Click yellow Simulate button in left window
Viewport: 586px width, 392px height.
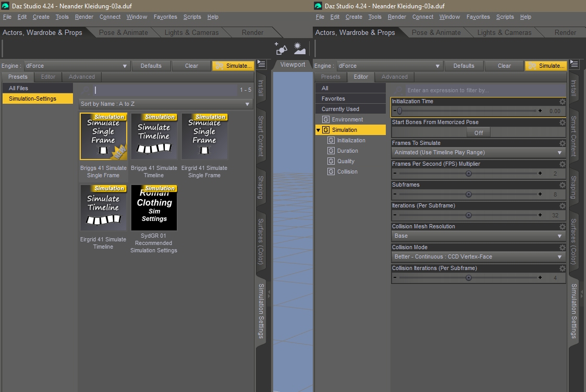tap(234, 66)
